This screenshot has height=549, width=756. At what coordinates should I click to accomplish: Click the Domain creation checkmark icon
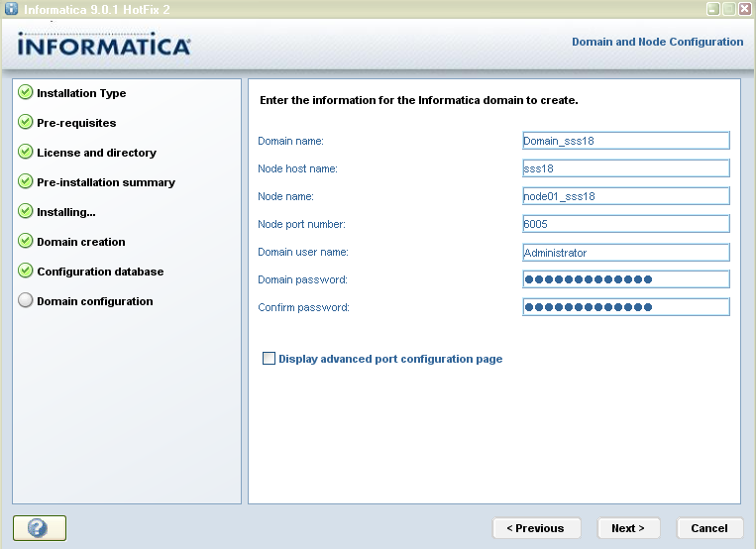pyautogui.click(x=26, y=241)
